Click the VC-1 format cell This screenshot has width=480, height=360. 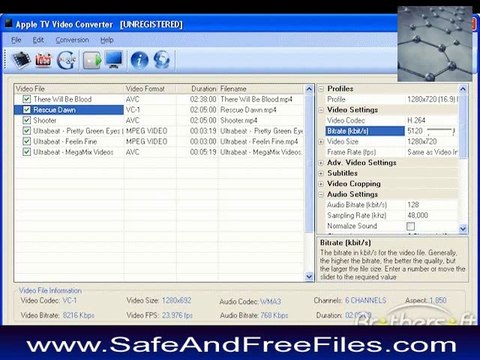click(x=133, y=110)
